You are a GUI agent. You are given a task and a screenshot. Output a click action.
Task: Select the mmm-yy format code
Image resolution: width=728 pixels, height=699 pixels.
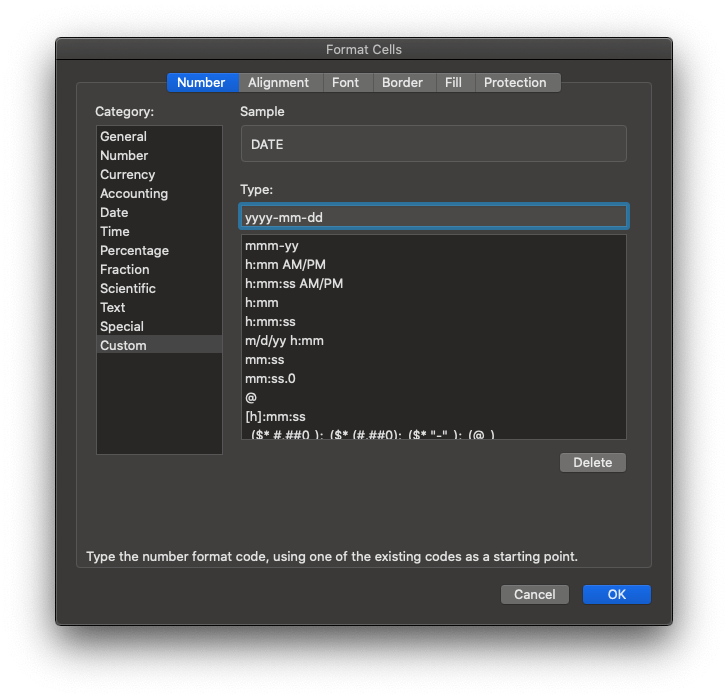(272, 246)
